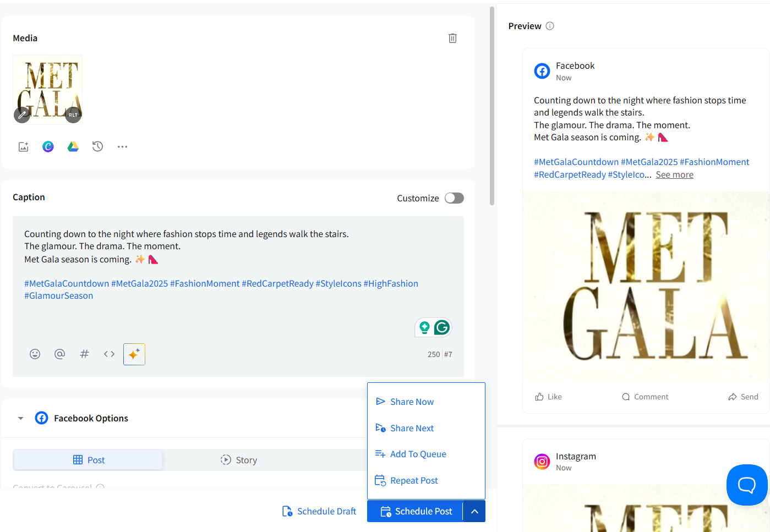
Task: Open Grammarly suggestions icon
Action: click(x=442, y=327)
